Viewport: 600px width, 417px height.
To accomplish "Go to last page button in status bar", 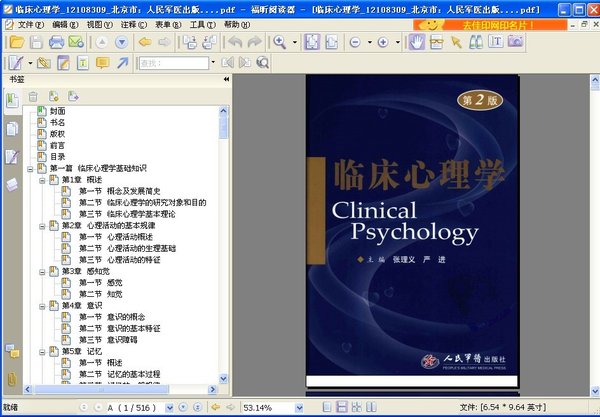I will (x=197, y=407).
